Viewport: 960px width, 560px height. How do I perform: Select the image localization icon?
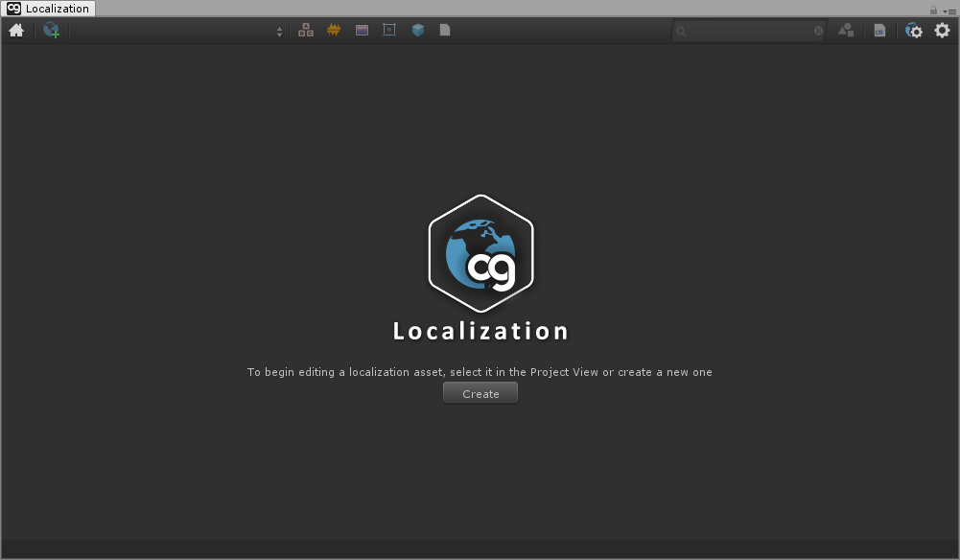click(362, 30)
